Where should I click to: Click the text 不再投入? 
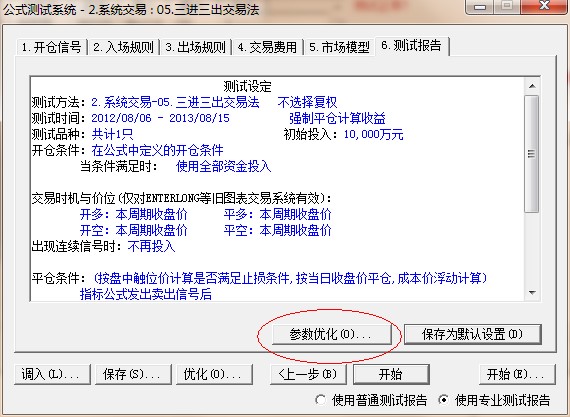(x=152, y=246)
